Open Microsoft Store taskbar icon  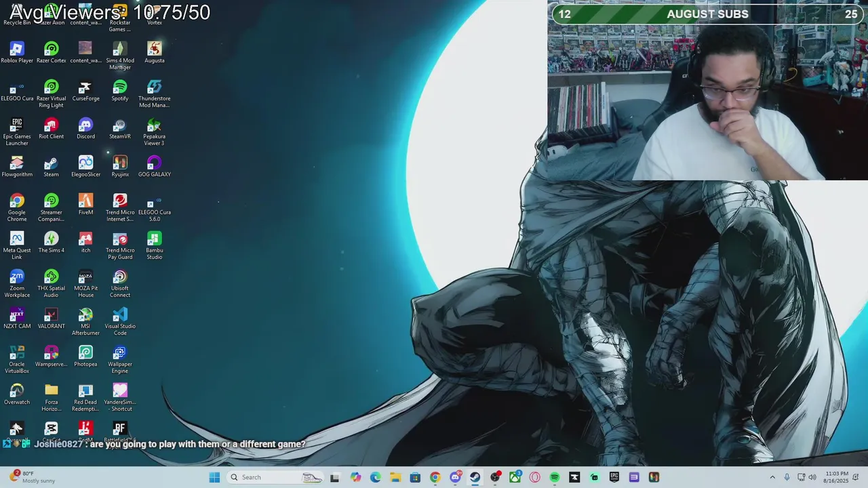tap(415, 477)
